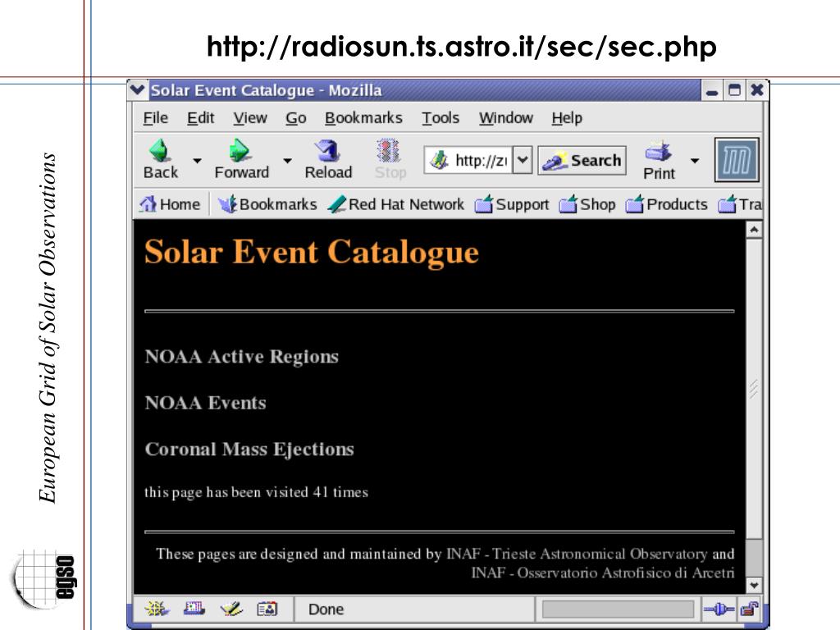840x630 pixels.
Task: Open the Tools menu
Action: tap(441, 118)
